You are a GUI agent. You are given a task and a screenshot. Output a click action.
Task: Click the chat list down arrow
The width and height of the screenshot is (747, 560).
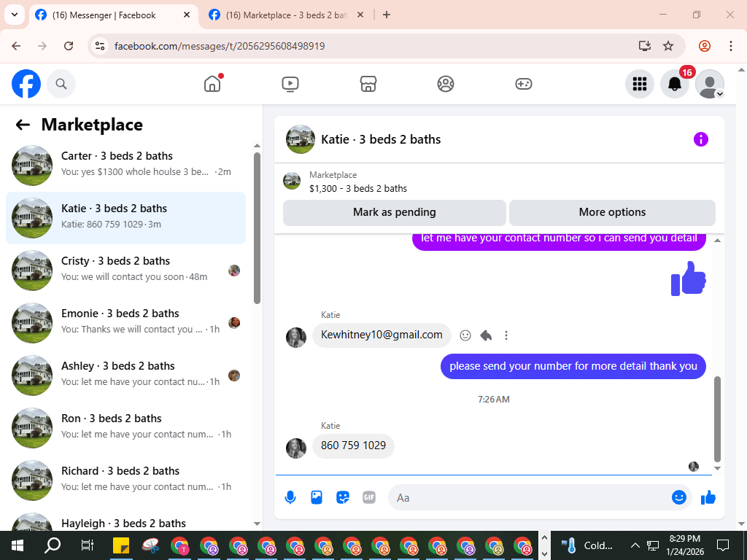[258, 524]
